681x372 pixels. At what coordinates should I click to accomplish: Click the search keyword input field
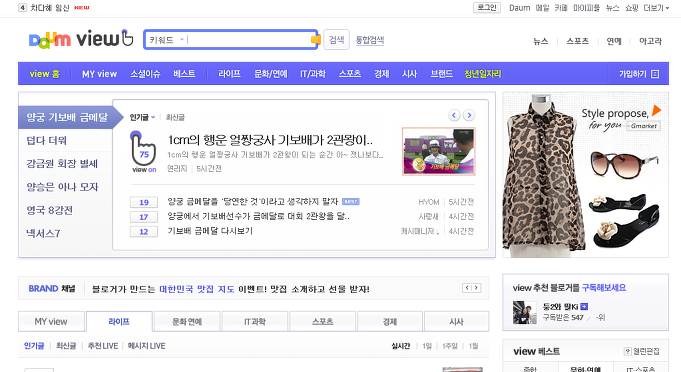pos(248,40)
